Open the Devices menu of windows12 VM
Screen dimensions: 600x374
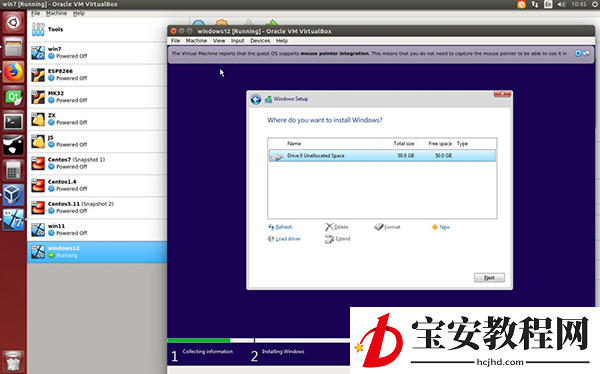pos(260,41)
